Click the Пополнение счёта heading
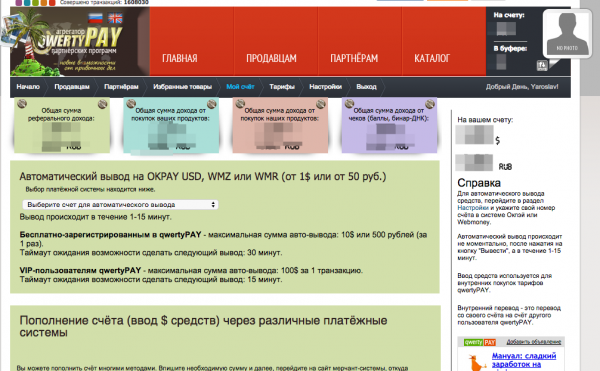 pyautogui.click(x=203, y=326)
